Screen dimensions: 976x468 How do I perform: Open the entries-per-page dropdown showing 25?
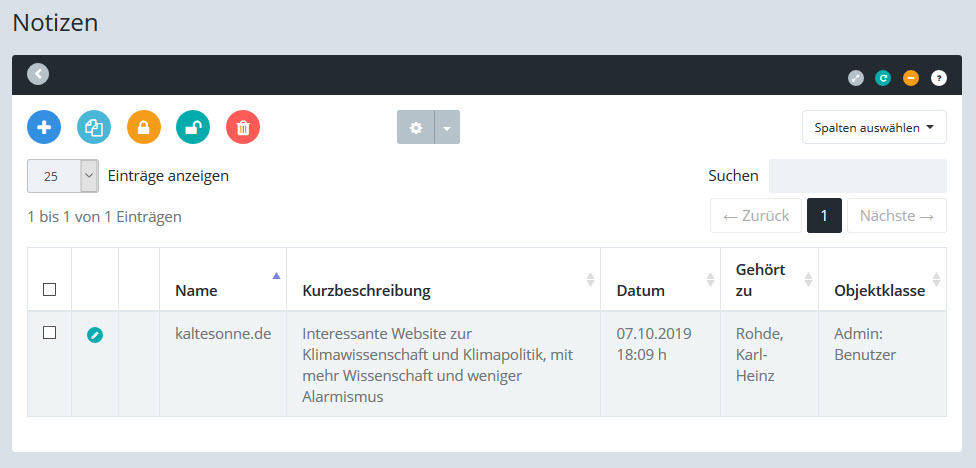coord(62,176)
